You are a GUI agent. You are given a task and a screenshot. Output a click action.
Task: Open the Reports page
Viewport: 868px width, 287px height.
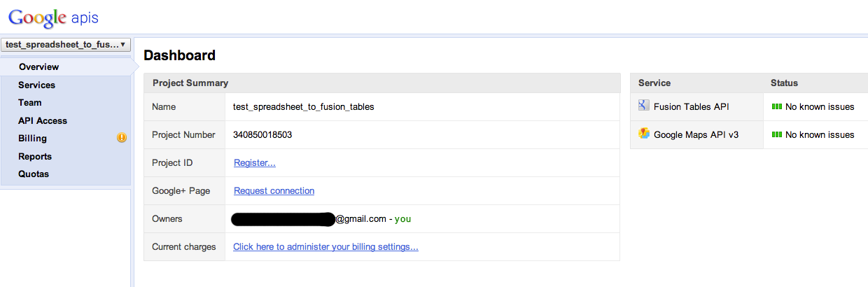(x=35, y=156)
